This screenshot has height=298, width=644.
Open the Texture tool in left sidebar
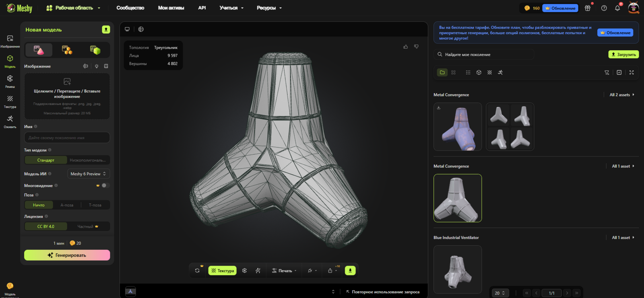[x=10, y=101]
